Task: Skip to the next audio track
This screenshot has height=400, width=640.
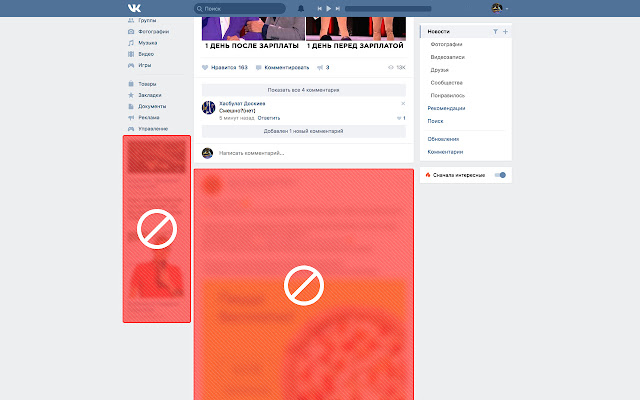Action: point(338,9)
